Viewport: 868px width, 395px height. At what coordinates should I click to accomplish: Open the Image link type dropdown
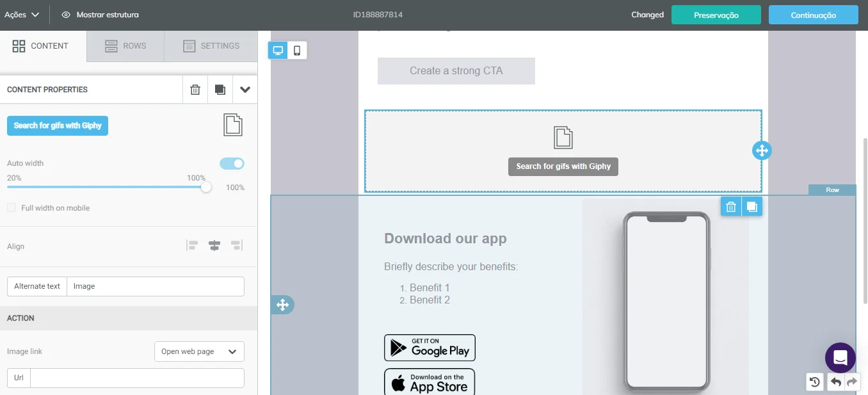[199, 351]
